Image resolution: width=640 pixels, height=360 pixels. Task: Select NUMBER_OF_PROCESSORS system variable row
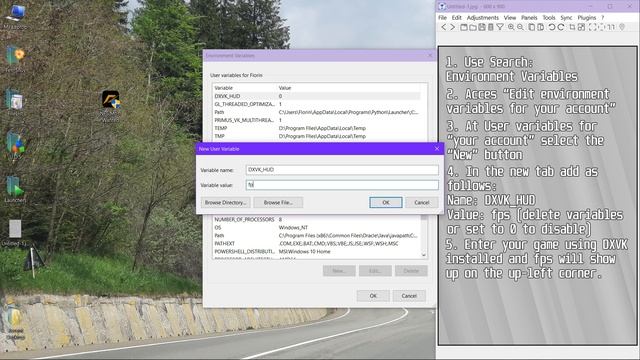click(x=317, y=219)
